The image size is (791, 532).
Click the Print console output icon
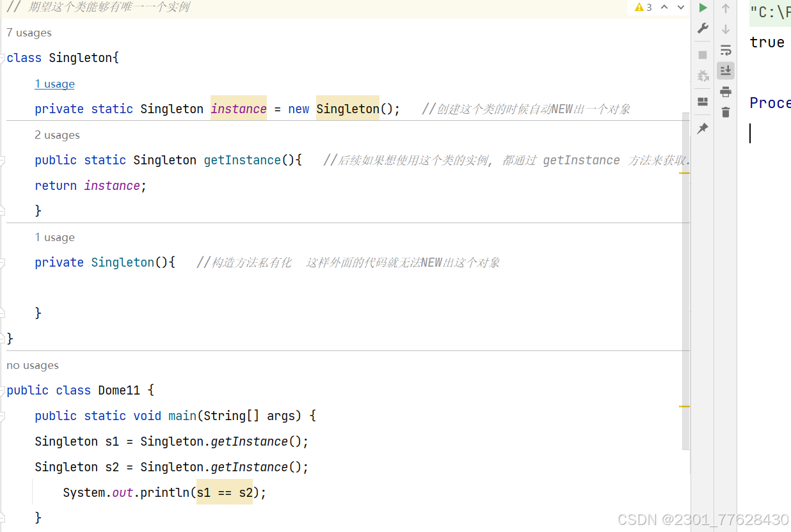(x=726, y=91)
